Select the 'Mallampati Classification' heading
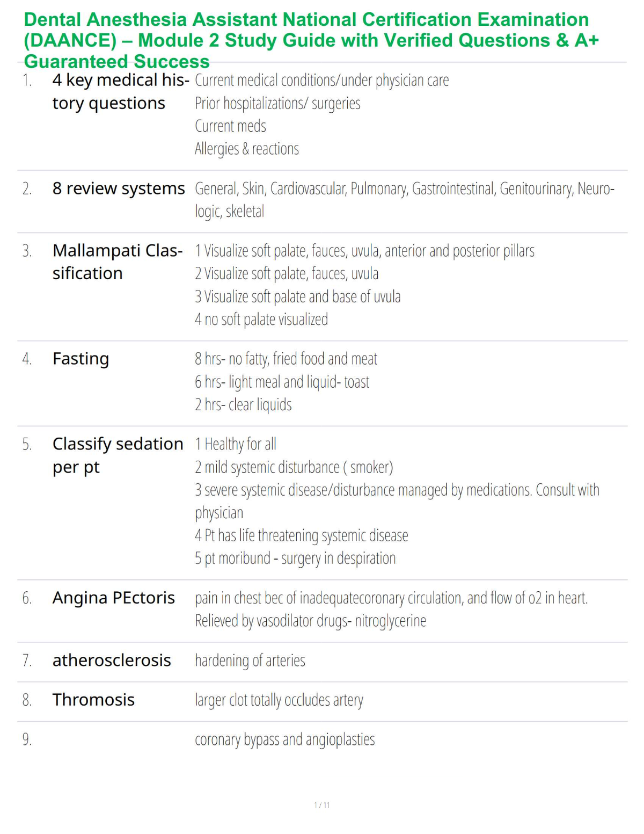 tap(118, 262)
